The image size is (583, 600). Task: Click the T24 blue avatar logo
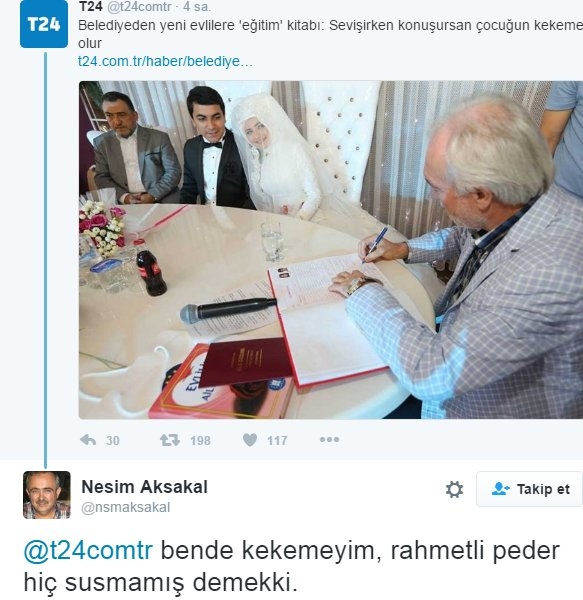(44, 24)
